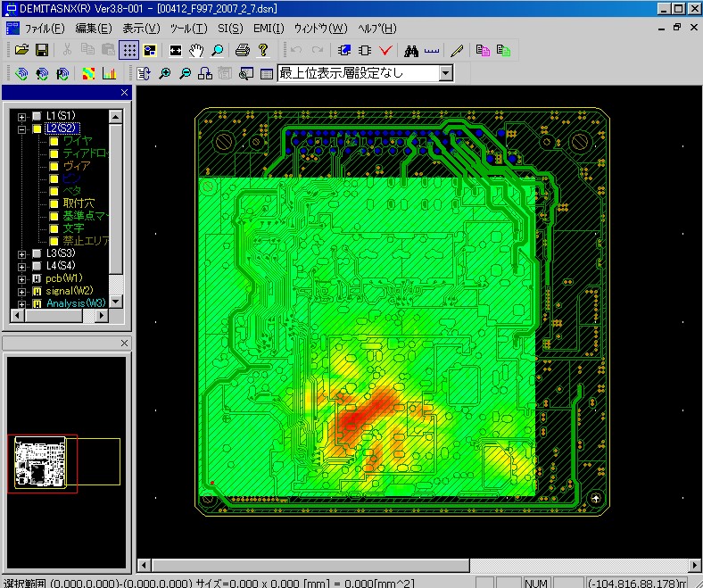Select the signal(W2) tree item

[69, 291]
